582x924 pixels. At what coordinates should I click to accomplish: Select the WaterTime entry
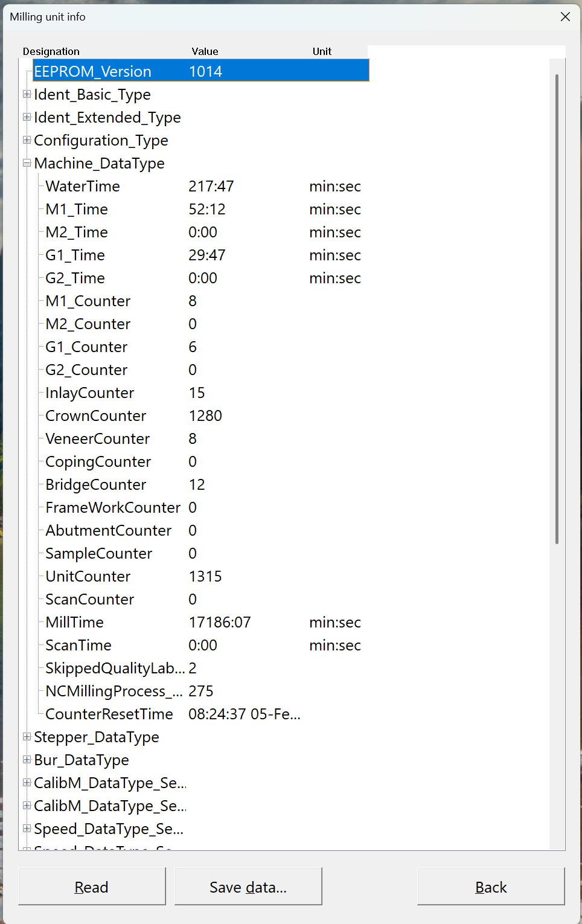[82, 186]
